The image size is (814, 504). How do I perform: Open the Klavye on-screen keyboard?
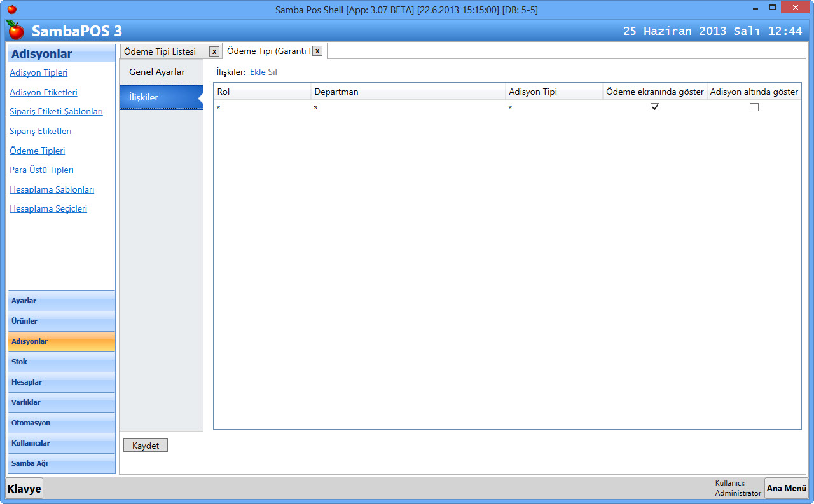click(x=24, y=489)
